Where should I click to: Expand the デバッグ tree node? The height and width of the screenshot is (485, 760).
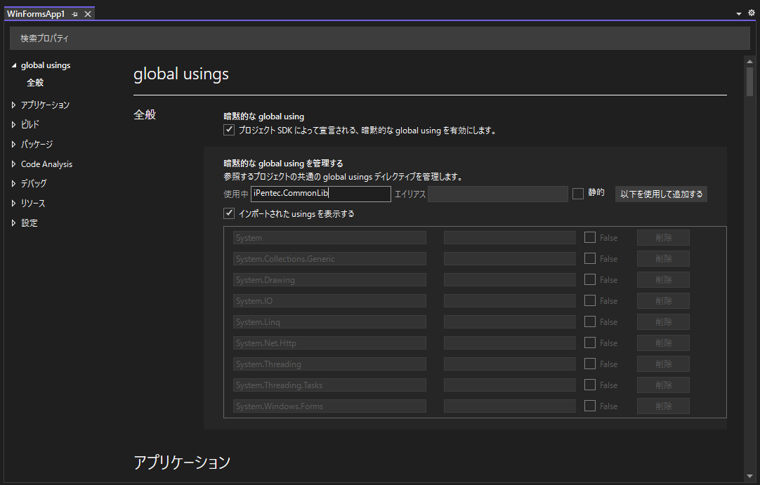[14, 184]
